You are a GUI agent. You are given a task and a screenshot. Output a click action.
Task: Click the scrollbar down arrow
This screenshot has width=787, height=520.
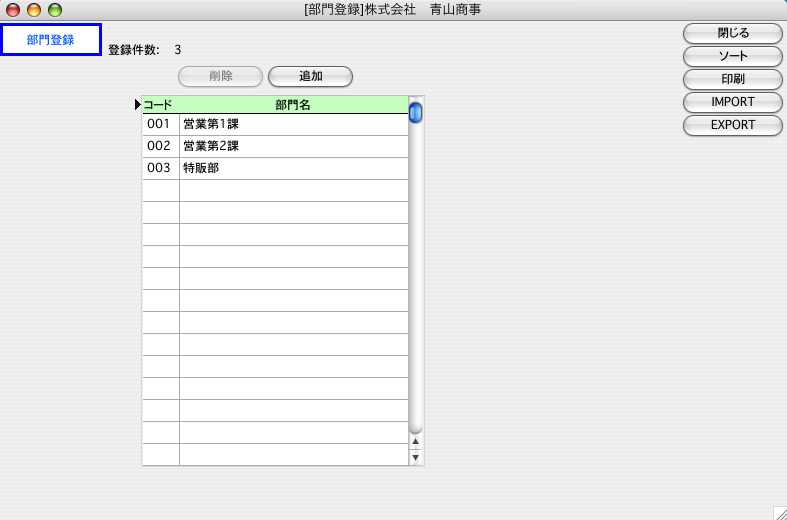pyautogui.click(x=416, y=457)
